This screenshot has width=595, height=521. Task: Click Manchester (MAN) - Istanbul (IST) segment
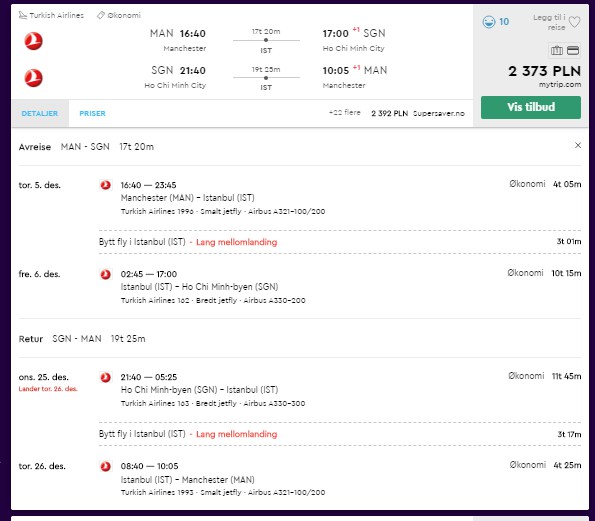pyautogui.click(x=187, y=198)
